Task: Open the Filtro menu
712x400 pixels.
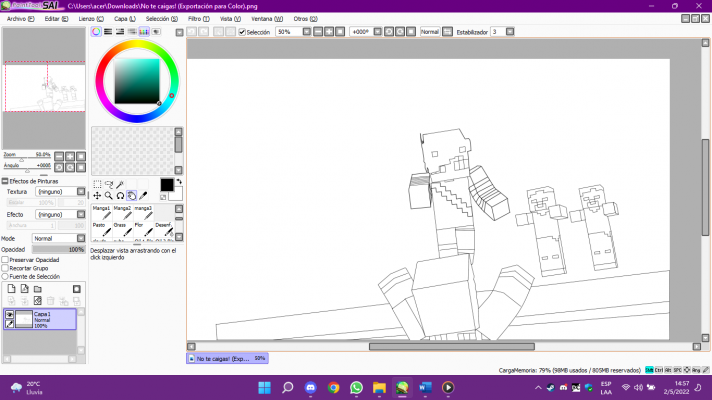Action: tap(198, 18)
